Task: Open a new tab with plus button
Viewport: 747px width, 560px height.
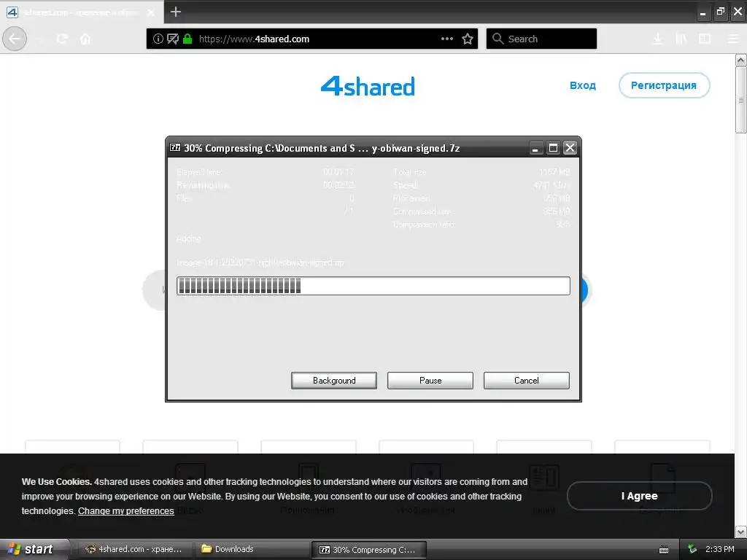Action: coord(175,12)
